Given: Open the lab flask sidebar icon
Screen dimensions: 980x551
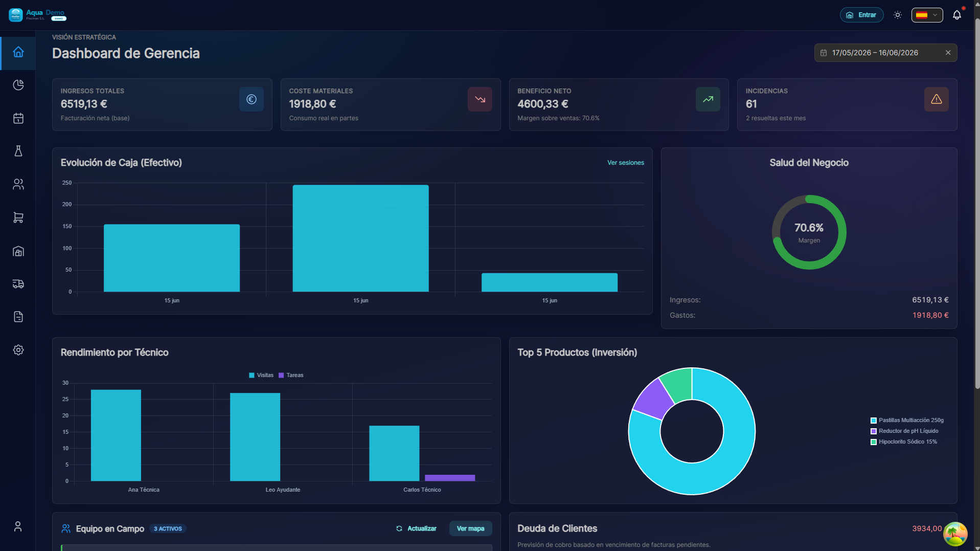Looking at the screenshot, I should pyautogui.click(x=18, y=151).
